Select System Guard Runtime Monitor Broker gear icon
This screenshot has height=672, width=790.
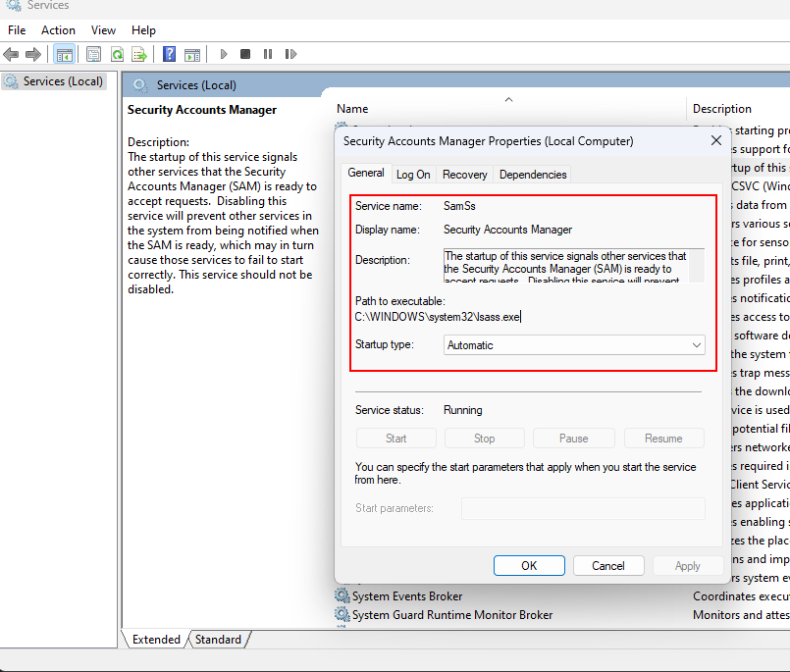342,614
